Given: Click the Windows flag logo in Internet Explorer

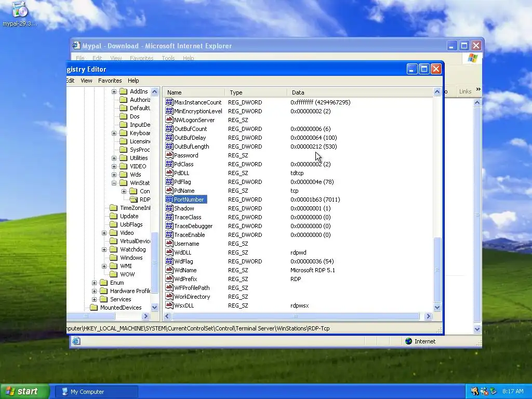Looking at the screenshot, I should pos(472,58).
